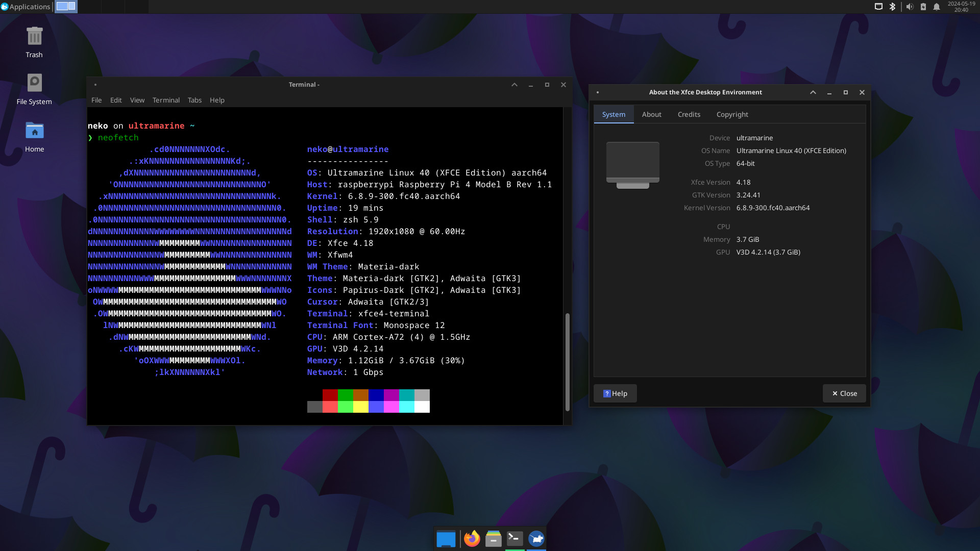Shade the About Xfce window using the arrow toggle
This screenshot has height=551, width=980.
[813, 92]
